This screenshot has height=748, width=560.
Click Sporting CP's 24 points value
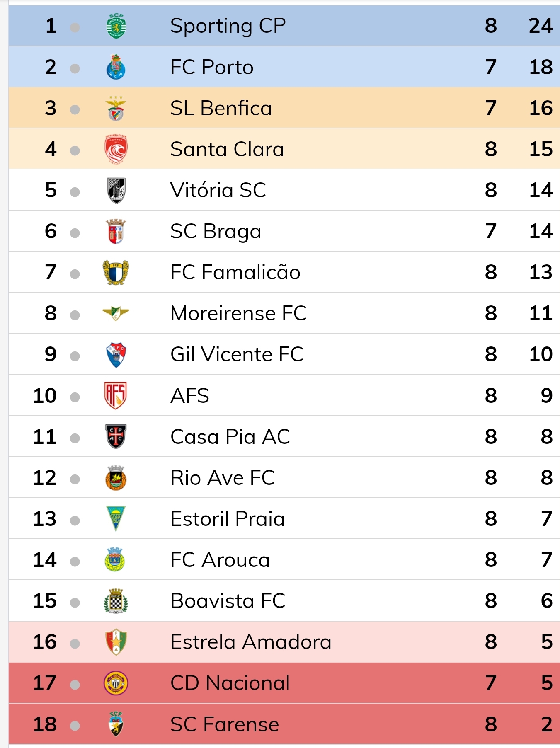pos(541,26)
